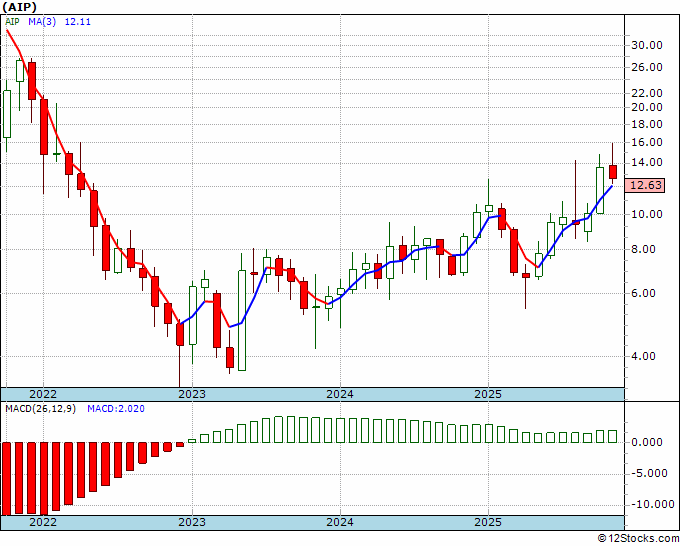Open the 12Stocks.com copyright link
The image size is (680, 546).
638,539
